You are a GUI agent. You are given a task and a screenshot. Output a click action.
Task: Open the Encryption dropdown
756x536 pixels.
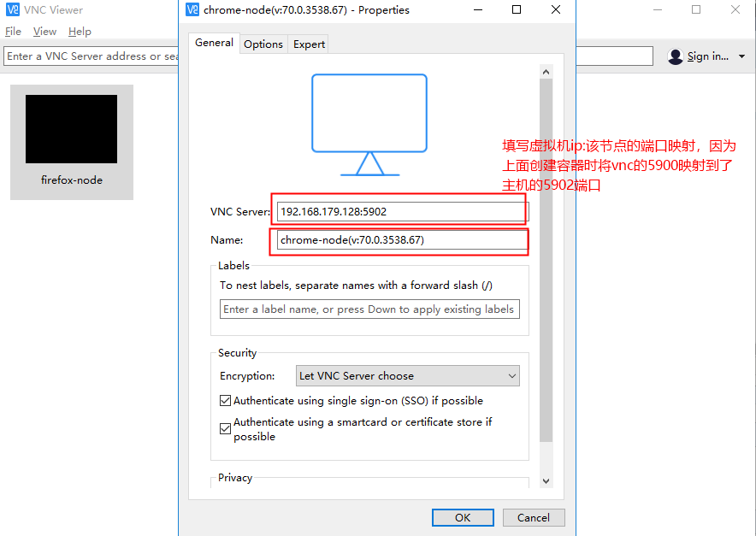coord(408,376)
